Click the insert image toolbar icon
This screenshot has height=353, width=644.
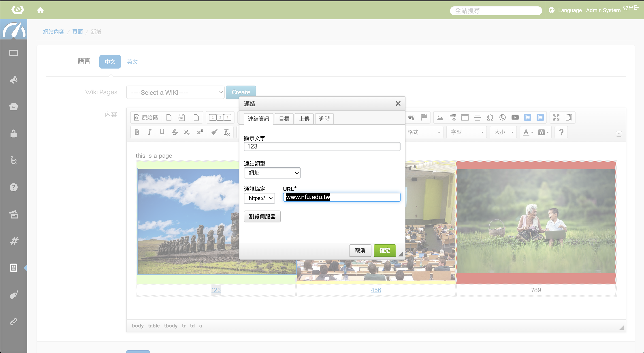[x=440, y=117]
